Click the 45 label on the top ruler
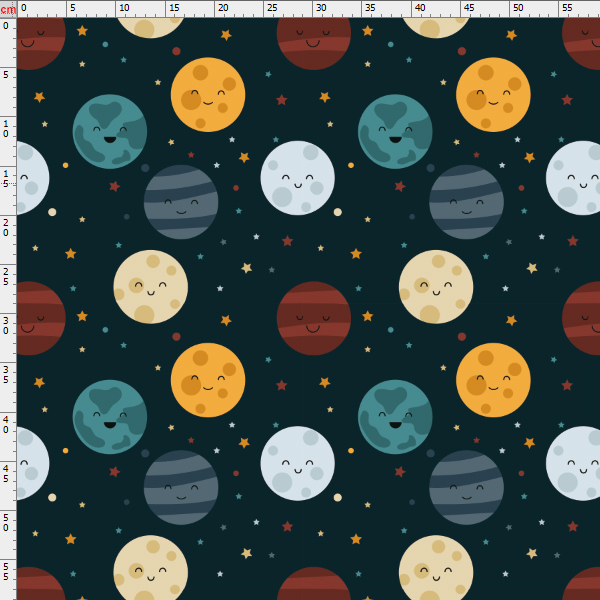 point(469,8)
